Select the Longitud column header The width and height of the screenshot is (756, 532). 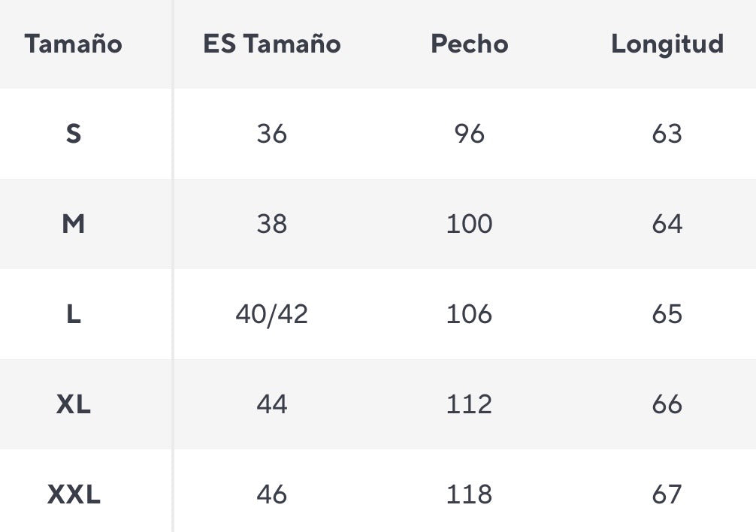pos(667,44)
